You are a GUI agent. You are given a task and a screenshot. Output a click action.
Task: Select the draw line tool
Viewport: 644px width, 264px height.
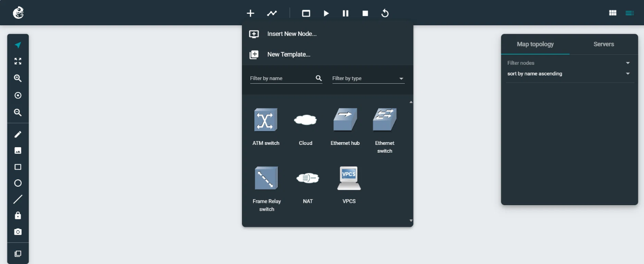pos(18,199)
